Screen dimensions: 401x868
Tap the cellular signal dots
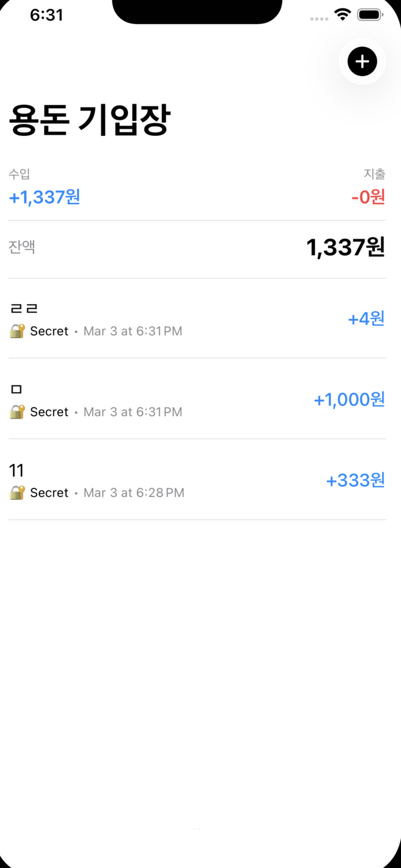[x=319, y=19]
